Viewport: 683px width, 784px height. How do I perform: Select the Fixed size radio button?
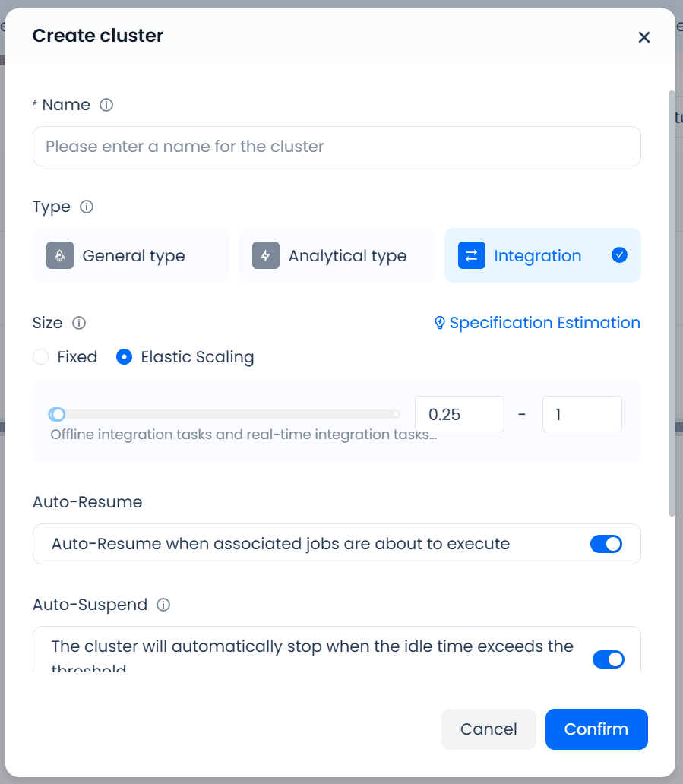(41, 357)
